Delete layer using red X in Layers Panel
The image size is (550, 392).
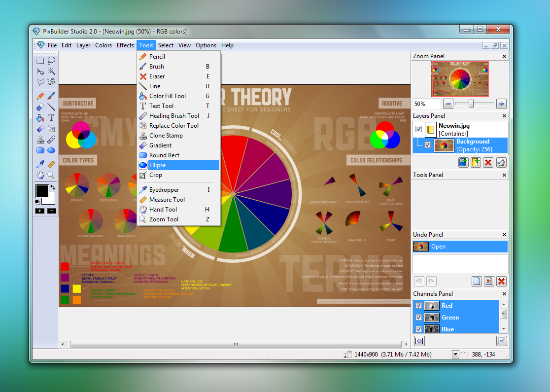tap(488, 163)
